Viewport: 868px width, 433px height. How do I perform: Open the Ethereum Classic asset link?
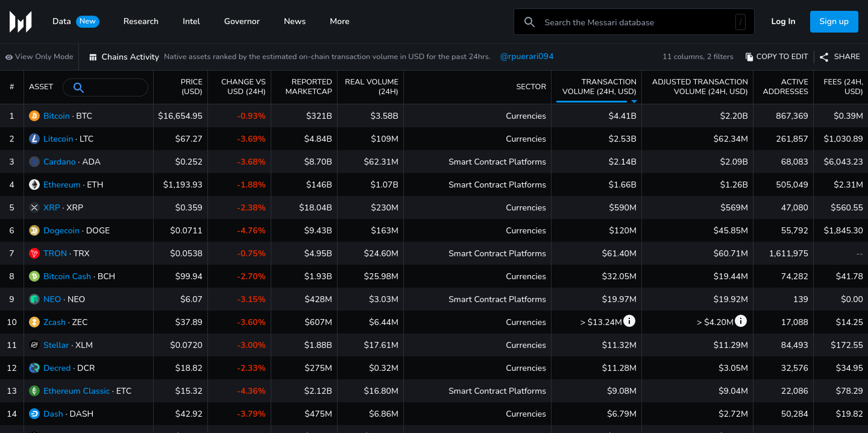(77, 391)
